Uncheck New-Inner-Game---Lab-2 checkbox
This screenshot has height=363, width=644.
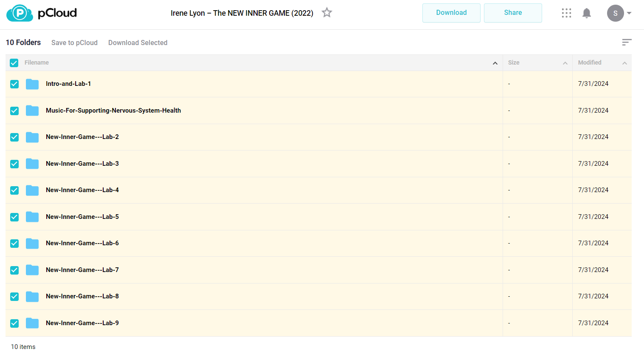point(14,137)
